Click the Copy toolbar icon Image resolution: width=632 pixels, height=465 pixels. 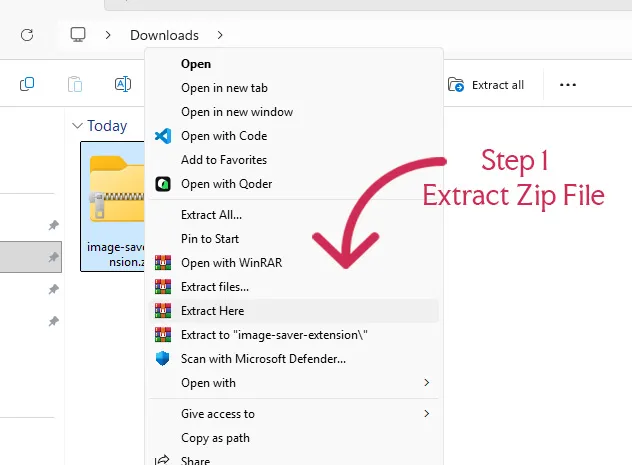[27, 84]
